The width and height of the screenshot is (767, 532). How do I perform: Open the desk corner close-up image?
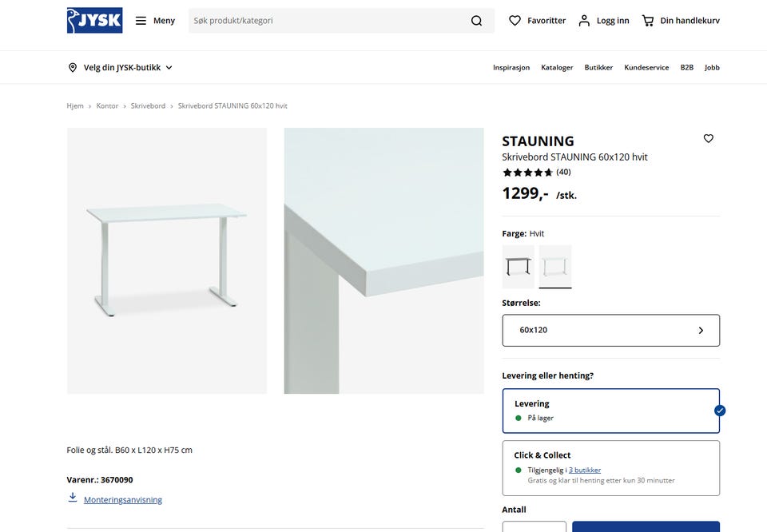pos(384,260)
